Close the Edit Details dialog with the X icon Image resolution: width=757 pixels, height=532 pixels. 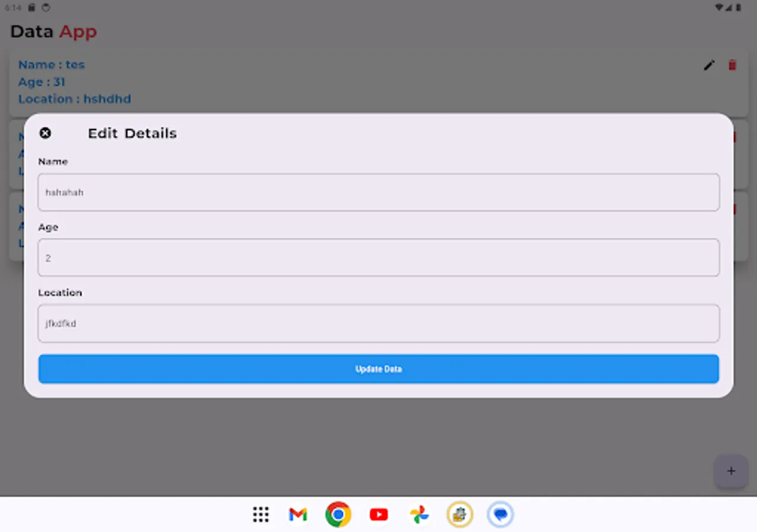point(45,133)
